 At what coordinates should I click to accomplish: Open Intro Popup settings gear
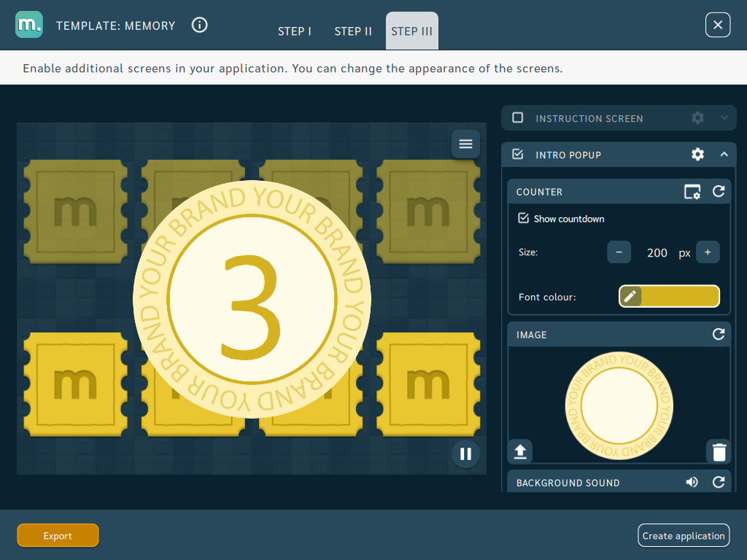coord(697,155)
